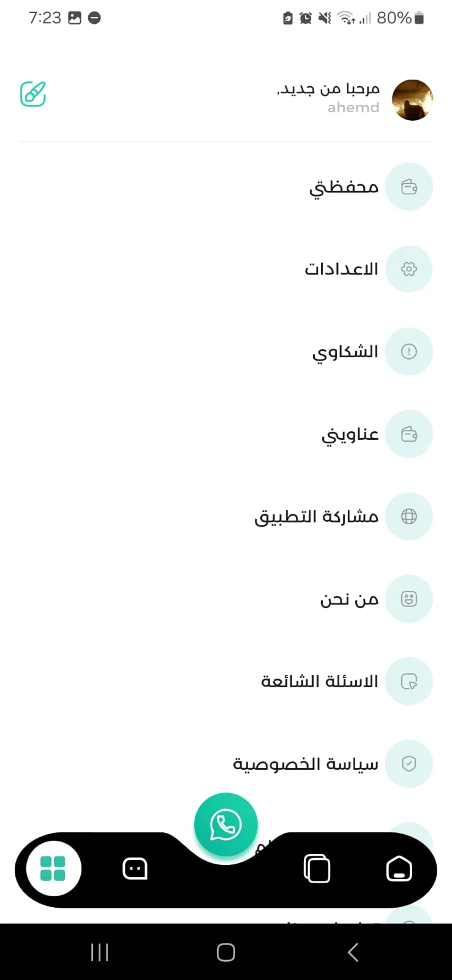The image size is (452, 980).
Task: Tap the shield icon for سياسة الخصوصية
Action: [x=409, y=764]
